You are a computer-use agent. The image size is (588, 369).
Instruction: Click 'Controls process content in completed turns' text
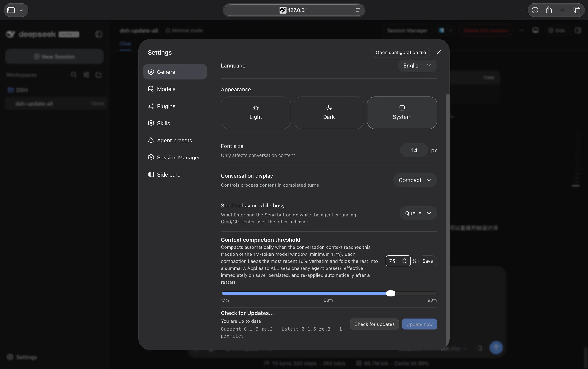(x=270, y=185)
